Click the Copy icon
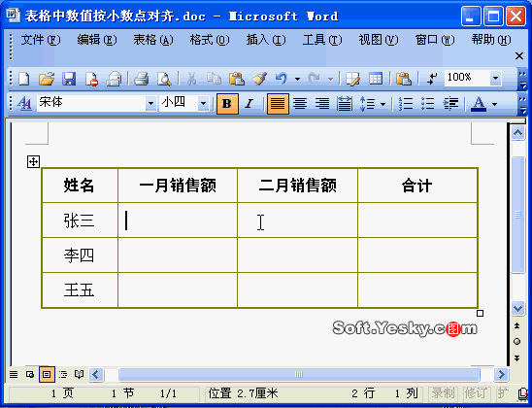The image size is (532, 408). coord(215,79)
